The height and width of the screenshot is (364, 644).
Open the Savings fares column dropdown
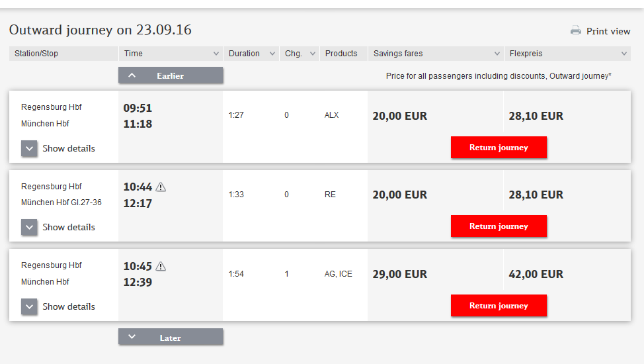[x=497, y=54]
